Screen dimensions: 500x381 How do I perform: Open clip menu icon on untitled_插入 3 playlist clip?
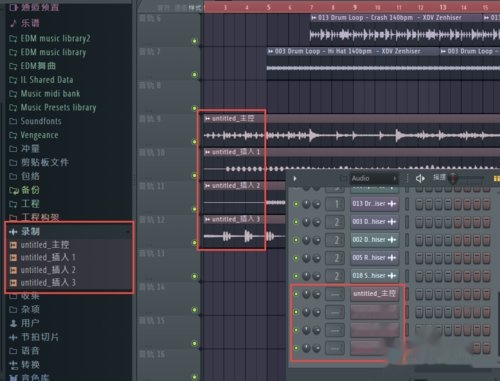click(207, 220)
